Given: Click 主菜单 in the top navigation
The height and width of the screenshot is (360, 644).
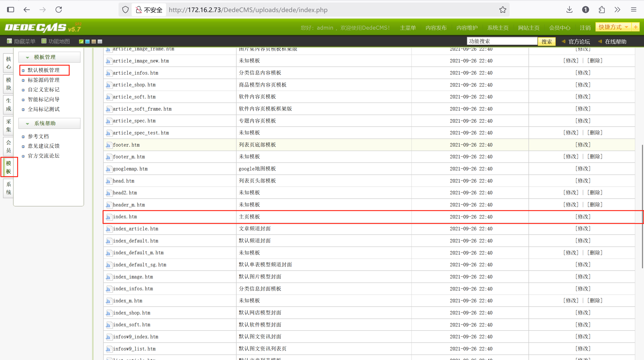Looking at the screenshot, I should (x=408, y=28).
